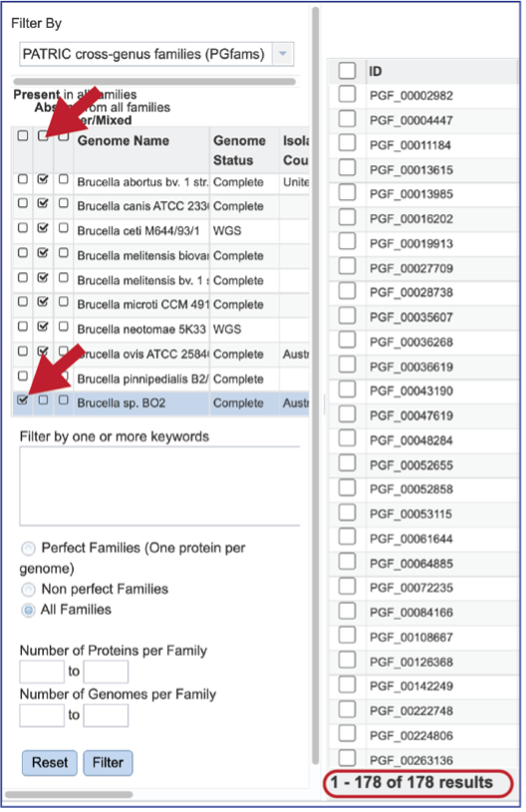Click the Genome Status column header
526x812 pixels.
239,150
